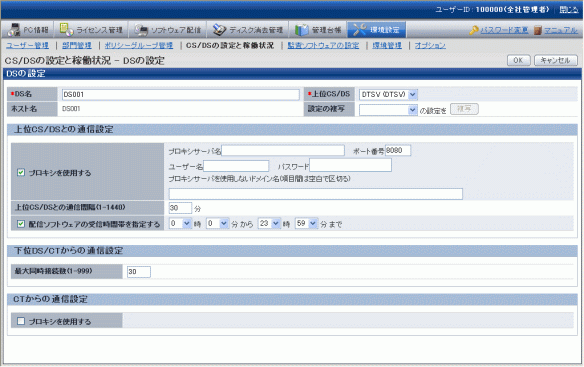Image resolution: width=584 pixels, height=367 pixels.
Task: Open the start hour dropdown showing 0
Action: point(180,224)
